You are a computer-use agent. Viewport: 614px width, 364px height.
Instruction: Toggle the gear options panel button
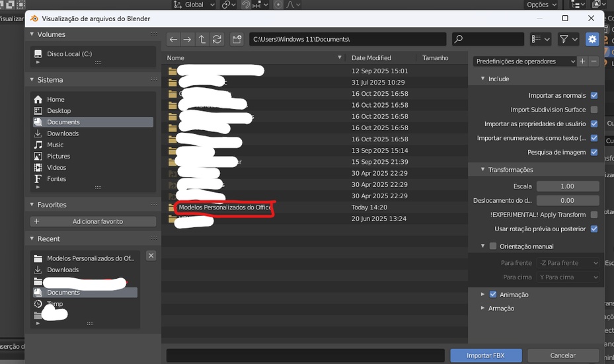592,40
